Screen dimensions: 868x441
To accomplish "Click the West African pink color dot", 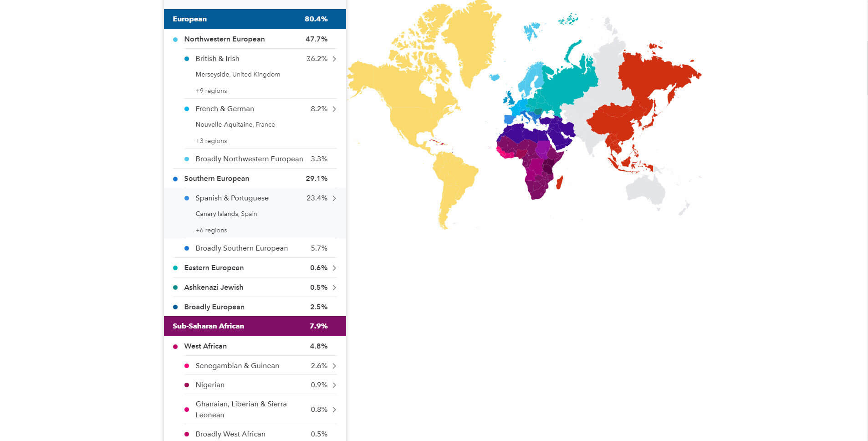I will click(175, 347).
